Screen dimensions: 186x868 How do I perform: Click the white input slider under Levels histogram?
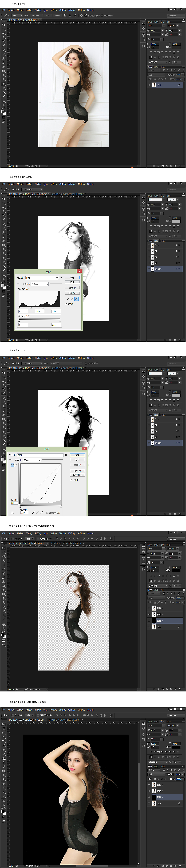click(44, 308)
